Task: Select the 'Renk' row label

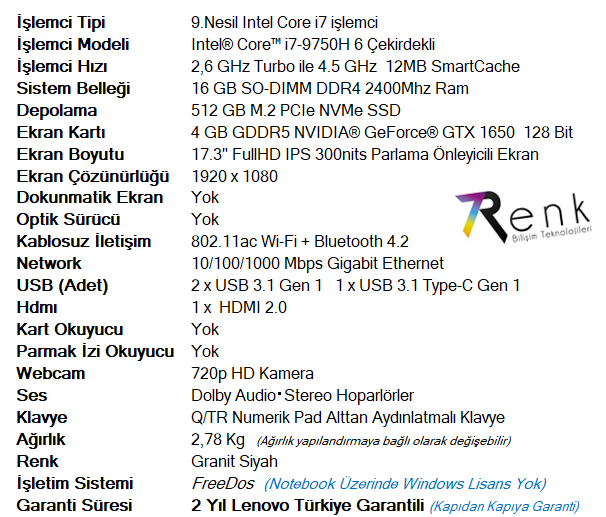Action: click(37, 462)
